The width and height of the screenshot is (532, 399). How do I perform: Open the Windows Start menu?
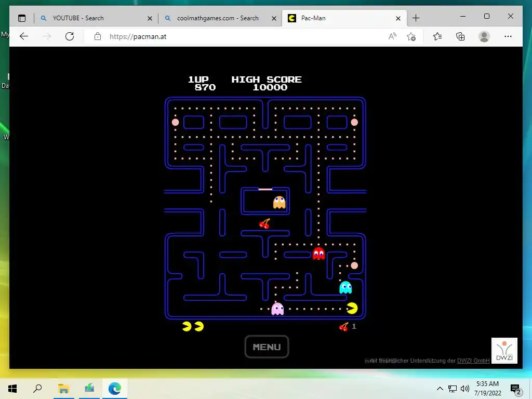12,389
